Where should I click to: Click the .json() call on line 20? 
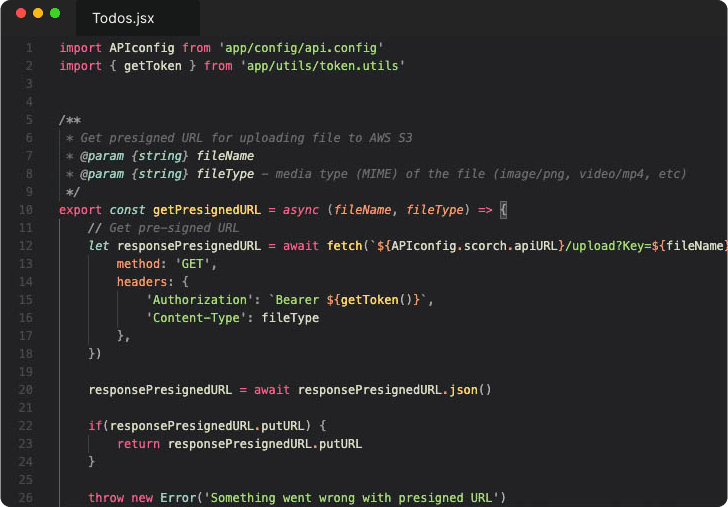point(466,390)
